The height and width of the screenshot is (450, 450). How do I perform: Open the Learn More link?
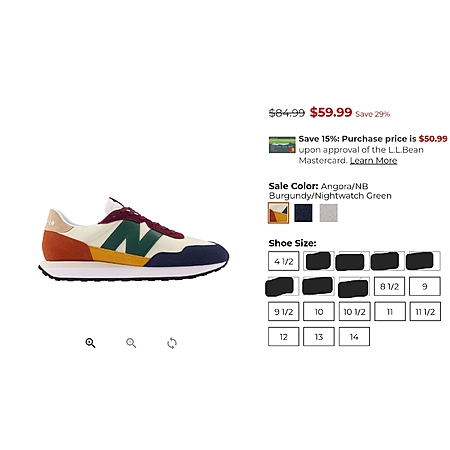click(373, 161)
